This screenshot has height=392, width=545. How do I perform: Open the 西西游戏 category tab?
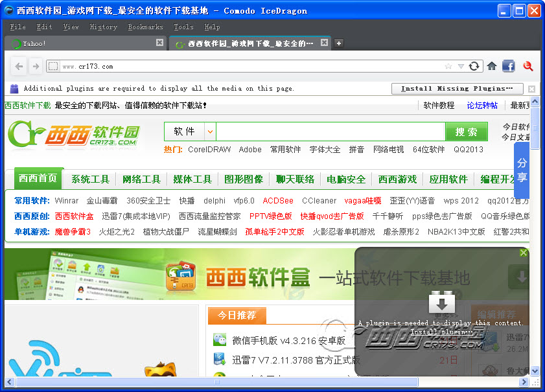pos(397,179)
